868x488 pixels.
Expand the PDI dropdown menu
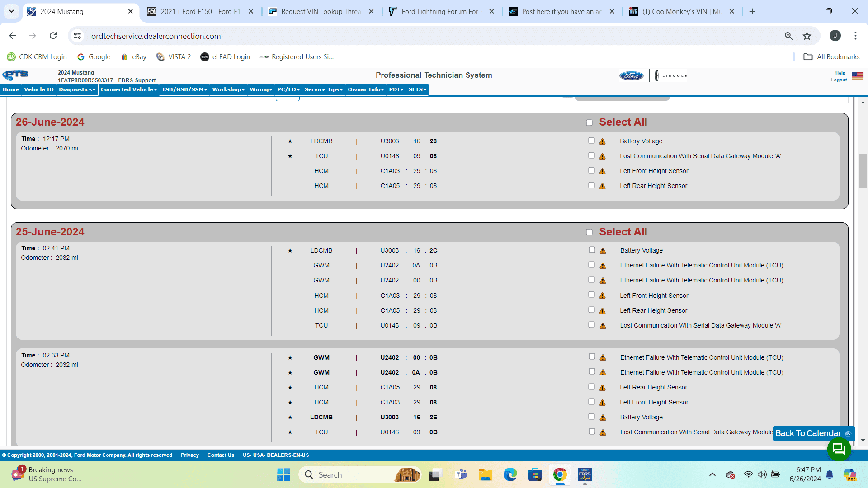tap(396, 89)
